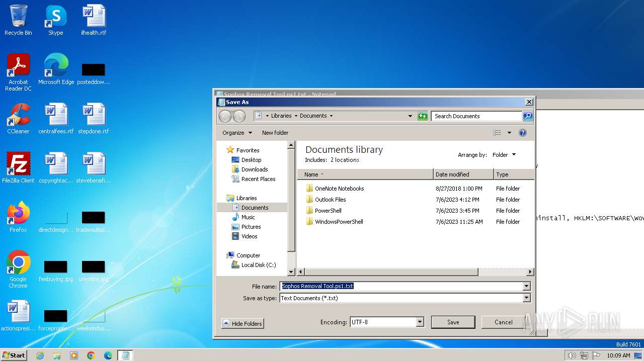
Task: Open stepdone.rtf desktop file
Action: 94,119
